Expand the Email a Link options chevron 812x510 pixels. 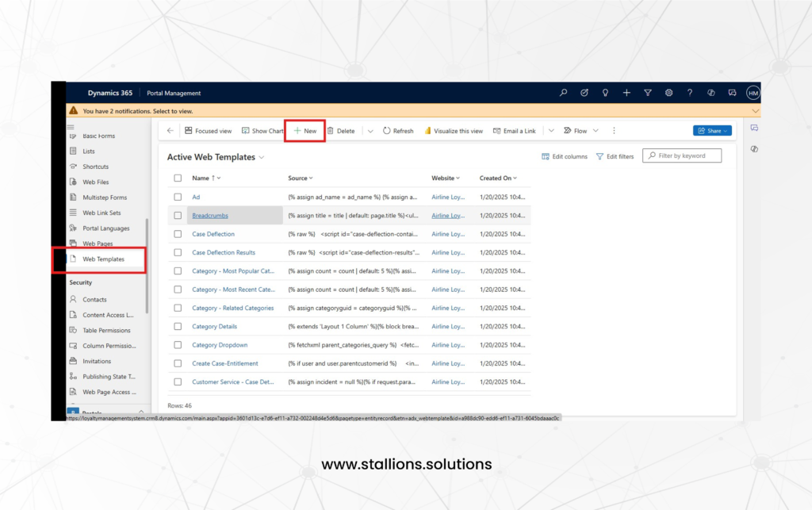point(551,131)
